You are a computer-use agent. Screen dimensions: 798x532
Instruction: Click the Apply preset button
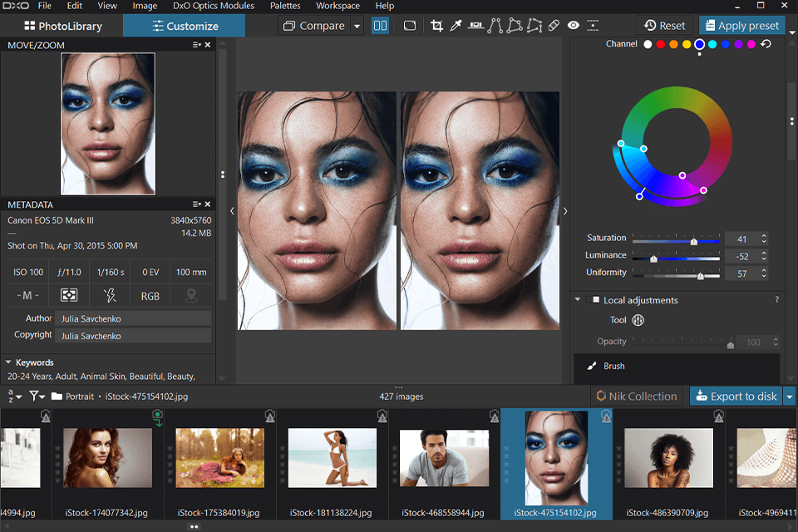[741, 26]
